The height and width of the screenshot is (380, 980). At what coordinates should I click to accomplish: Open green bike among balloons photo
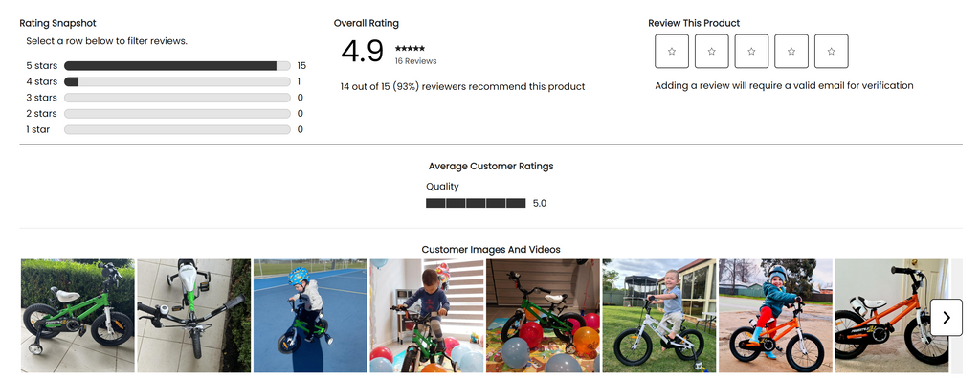point(544,316)
